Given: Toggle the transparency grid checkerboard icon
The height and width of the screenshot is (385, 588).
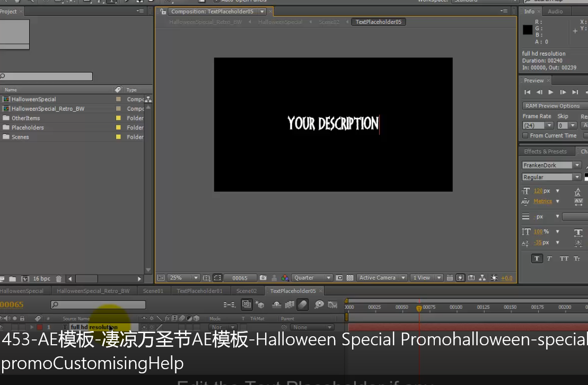Looking at the screenshot, I should (x=350, y=277).
